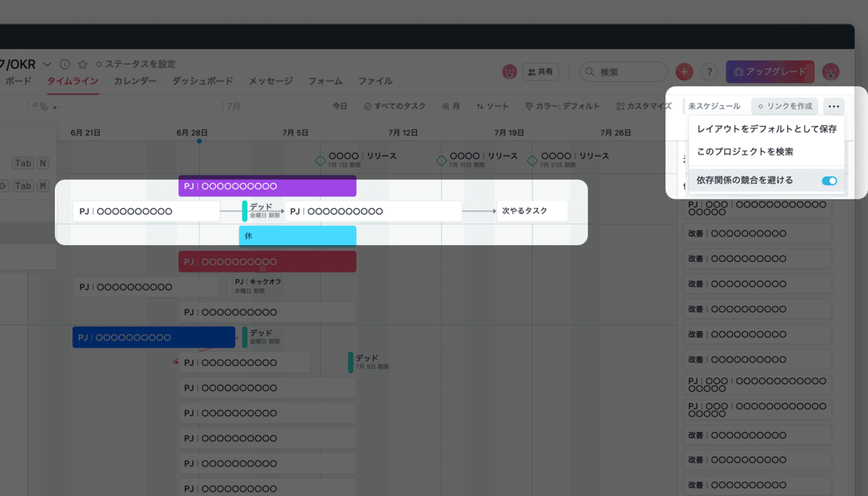Screen dimensions: 868x496
Task: Toggle 依存関係の競合を避ける switch
Action: tap(830, 181)
